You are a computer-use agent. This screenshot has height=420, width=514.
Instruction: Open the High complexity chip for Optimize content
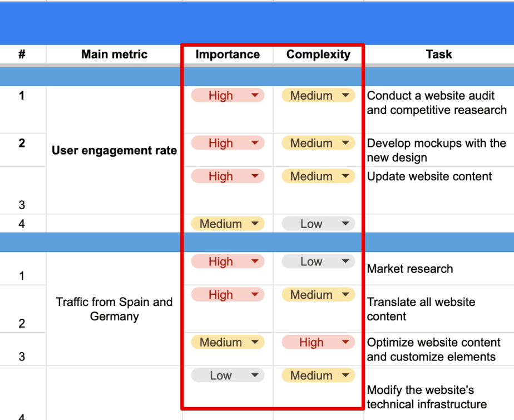click(318, 342)
